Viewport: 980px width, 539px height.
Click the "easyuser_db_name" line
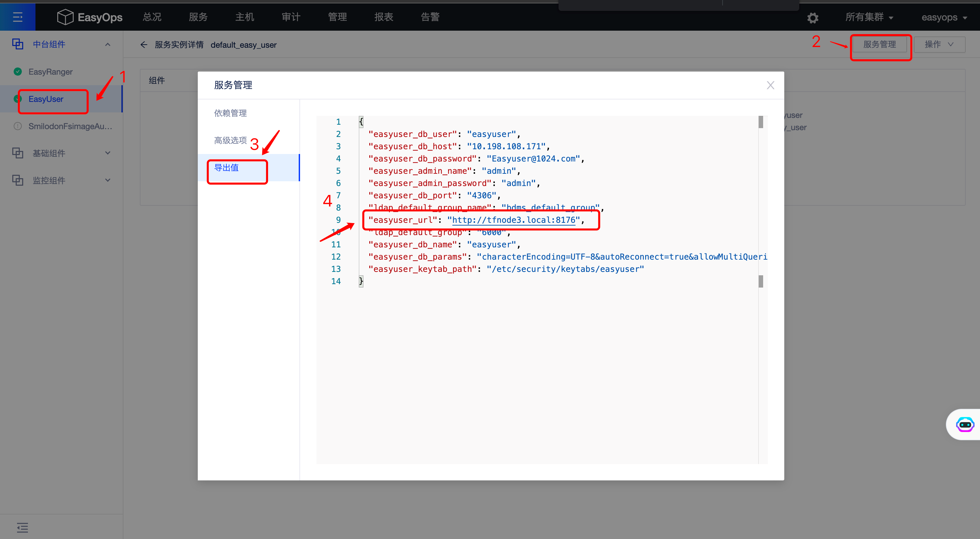point(444,244)
